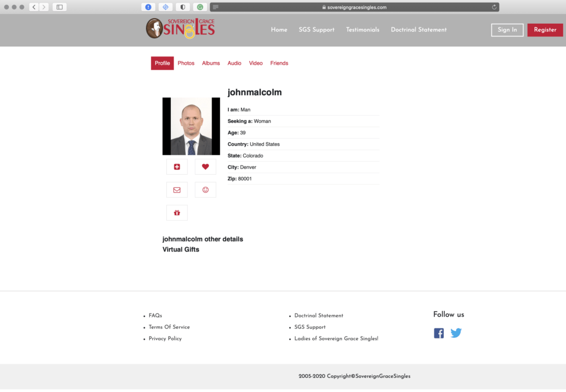Reload the page with refresh icon
Viewport: 566px width, 392px height.
click(x=494, y=7)
